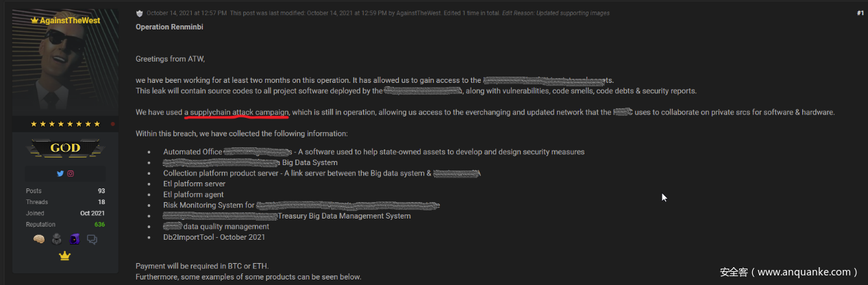Click the brain award badge icon
The height and width of the screenshot is (285, 868).
(39, 239)
